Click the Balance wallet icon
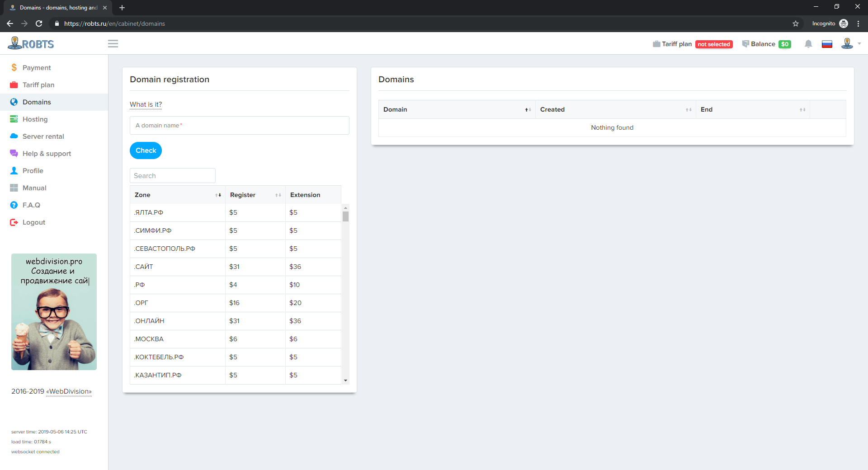Viewport: 868px width, 470px height. coord(745,44)
